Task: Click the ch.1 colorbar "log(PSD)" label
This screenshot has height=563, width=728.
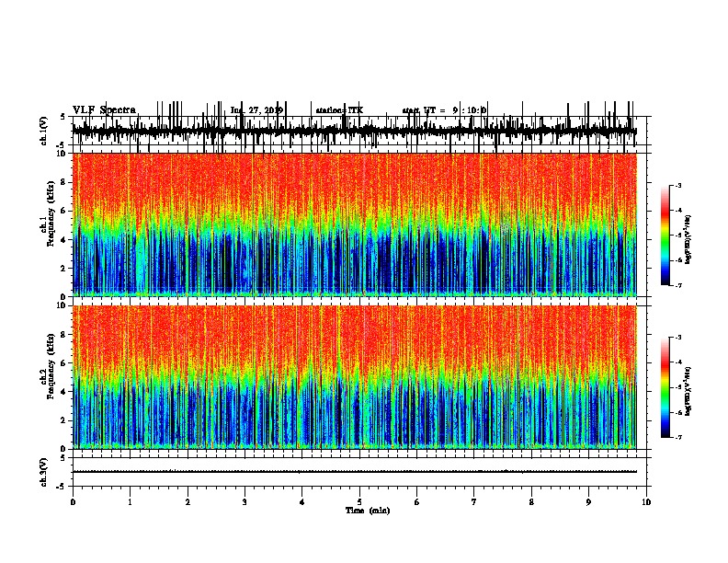Action: [x=688, y=240]
